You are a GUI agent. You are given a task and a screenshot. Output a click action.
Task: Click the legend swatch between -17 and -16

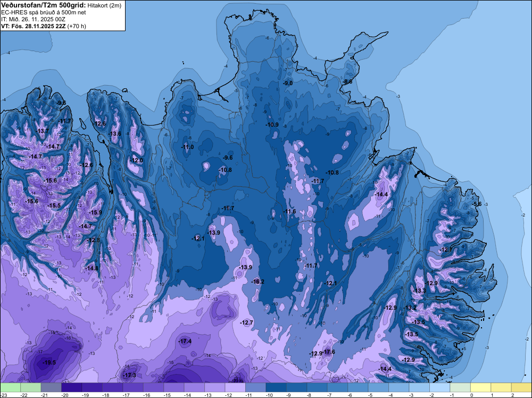133,387
